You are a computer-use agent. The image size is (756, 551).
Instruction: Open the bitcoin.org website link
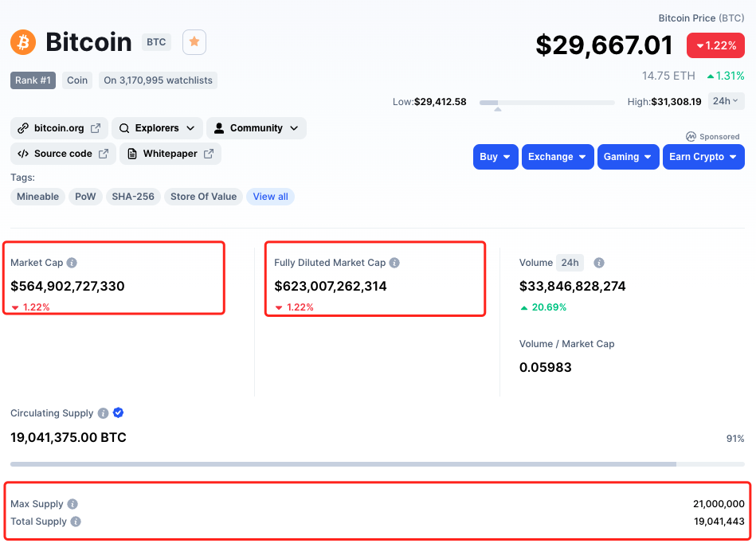[x=59, y=128]
